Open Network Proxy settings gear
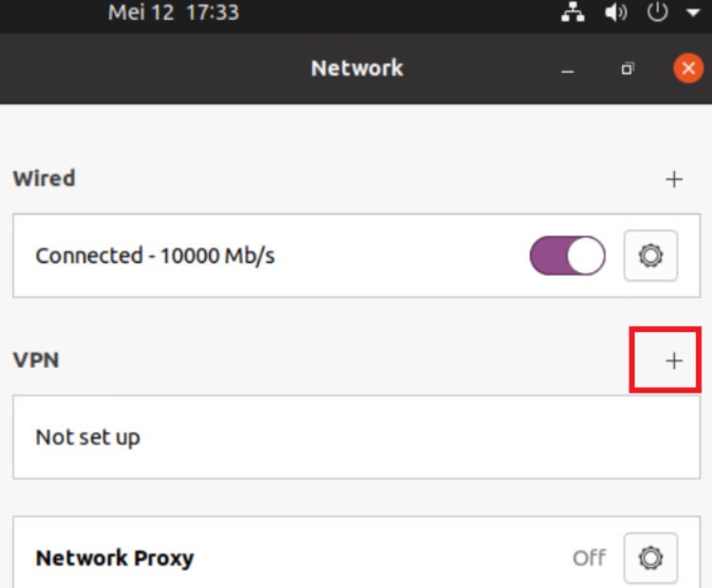The image size is (712, 588). pos(650,558)
